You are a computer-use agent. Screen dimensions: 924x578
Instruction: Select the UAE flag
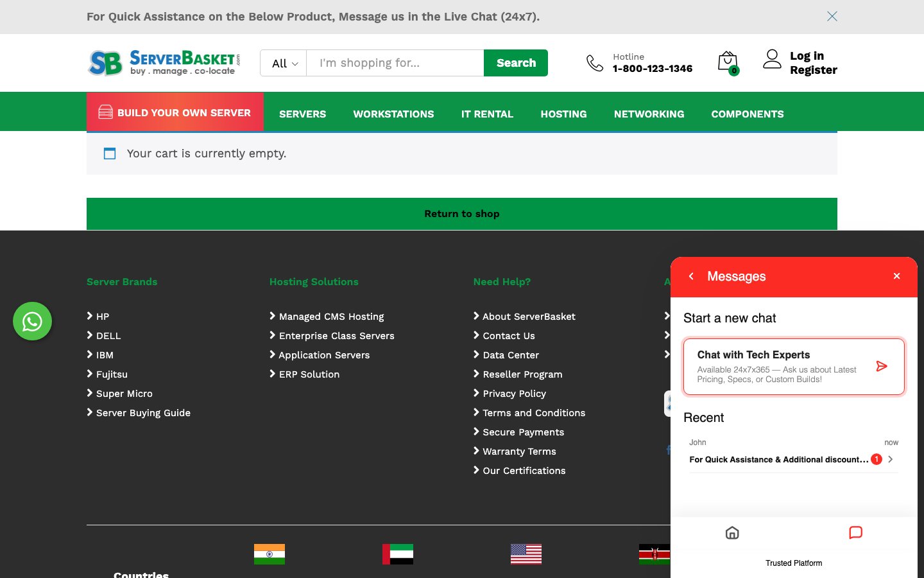click(398, 554)
